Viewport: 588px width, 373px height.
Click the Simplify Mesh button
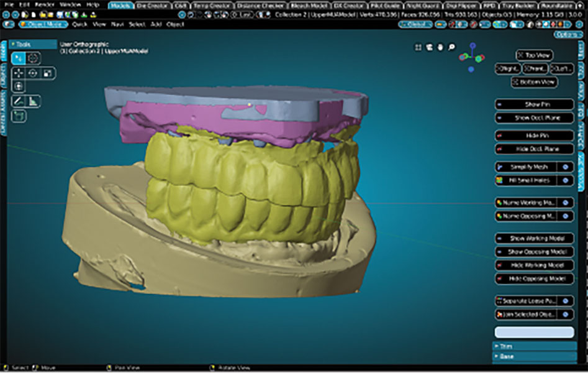528,167
